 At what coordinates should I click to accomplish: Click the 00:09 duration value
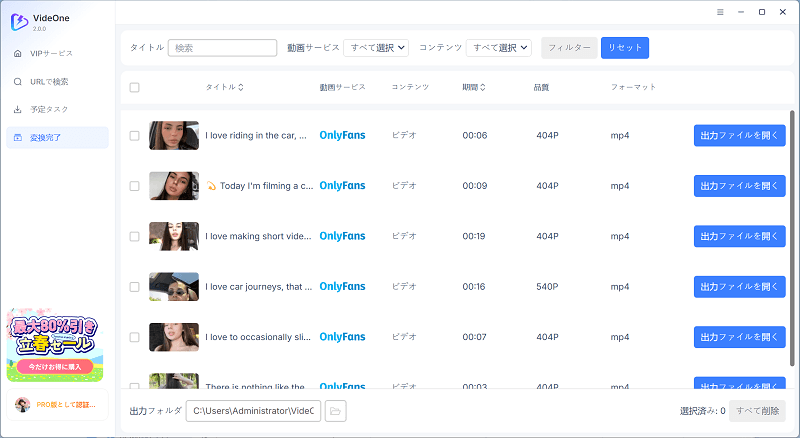pyautogui.click(x=474, y=186)
